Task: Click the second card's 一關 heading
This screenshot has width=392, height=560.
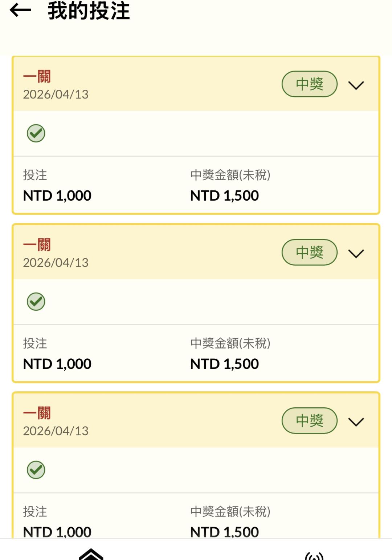Action: pos(37,245)
